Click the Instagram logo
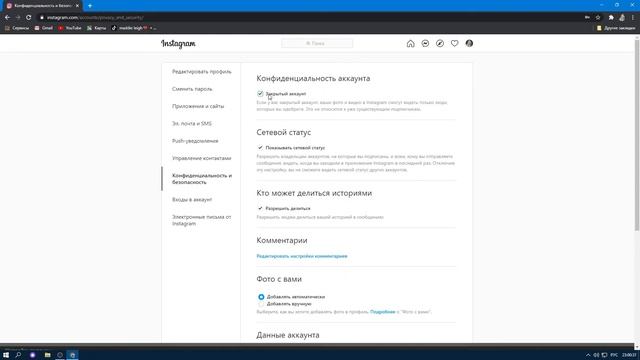The width and height of the screenshot is (640, 360). [178, 44]
